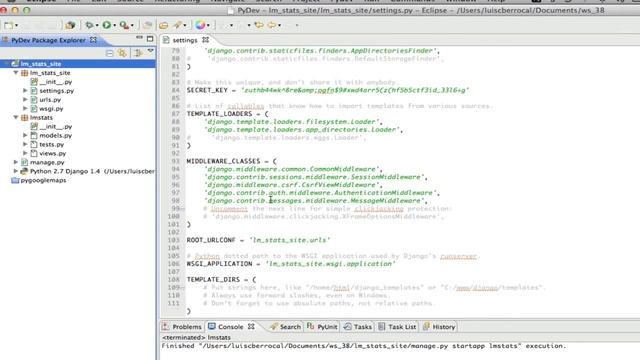Open the PyUnit tab
Viewport: 640px width, 360px height.
322,327
